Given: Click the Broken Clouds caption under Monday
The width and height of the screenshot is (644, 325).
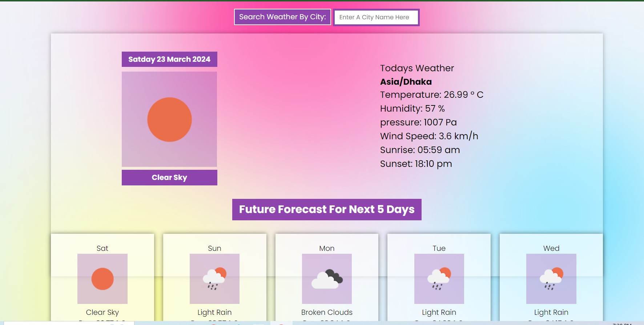Looking at the screenshot, I should click(327, 312).
